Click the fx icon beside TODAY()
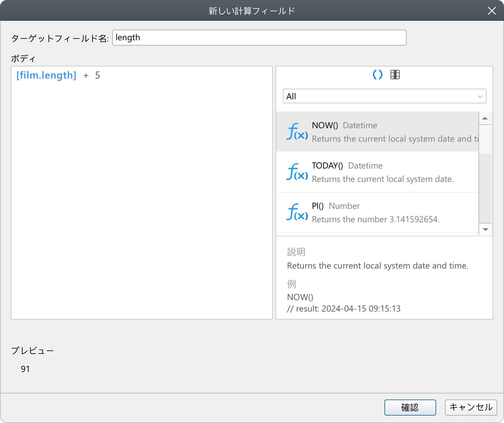504x423 pixels. 297,172
